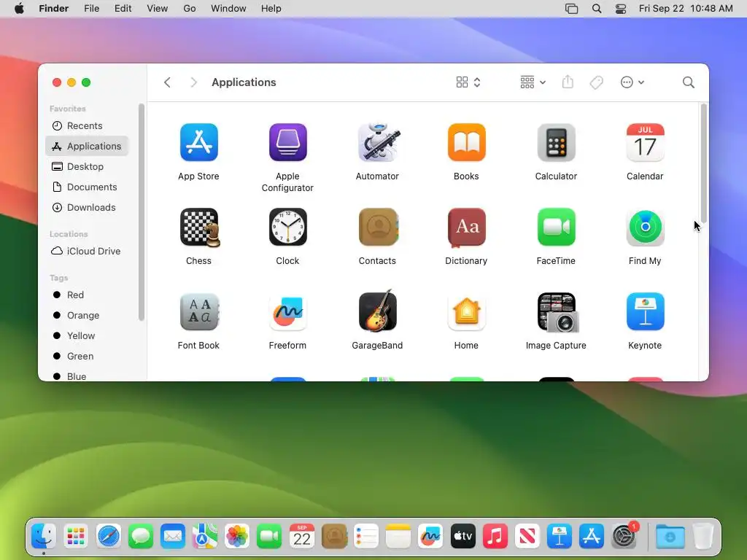Open the Trash in the Dock
The image size is (747, 560).
pos(703,537)
